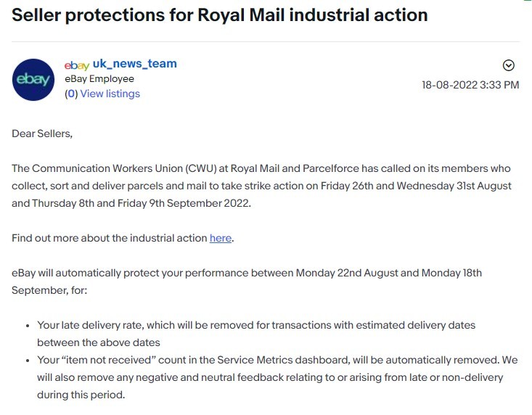Follow the 'here' industrial action link
Image resolution: width=532 pixels, height=415 pixels.
point(221,238)
